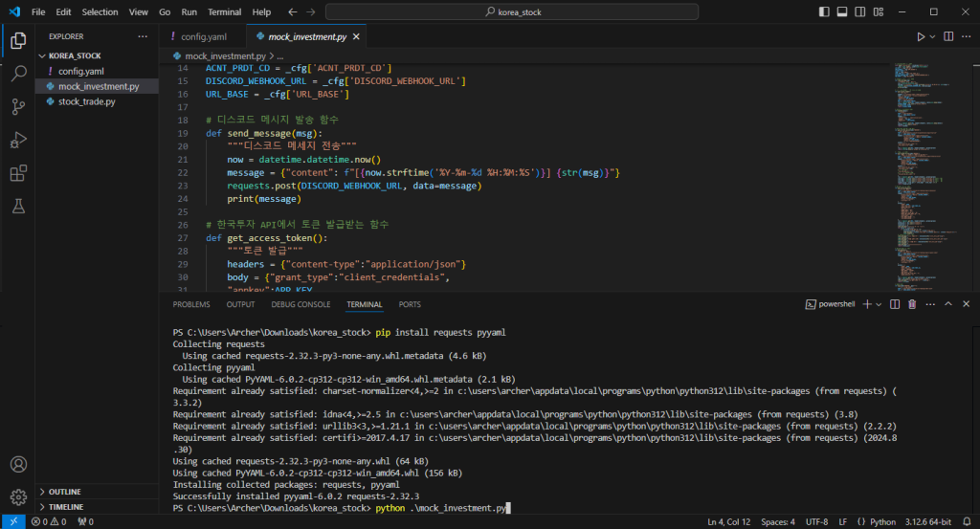Click the korea_stock command center search box
Screen dimensions: 980x529
pos(512,11)
